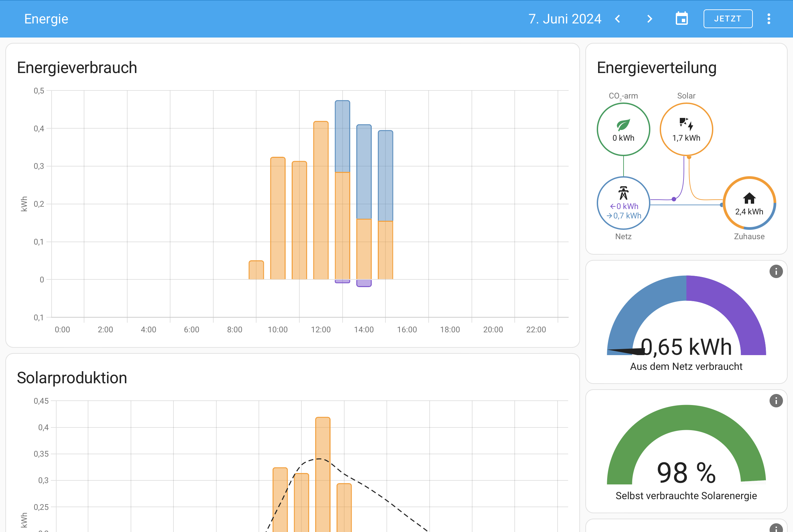Click the Netz transmission tower circle
The height and width of the screenshot is (532, 793).
[623, 203]
